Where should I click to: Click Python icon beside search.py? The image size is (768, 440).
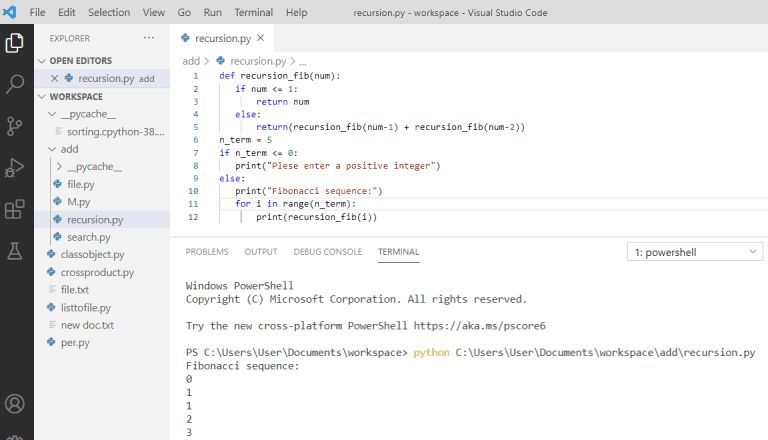(x=58, y=237)
